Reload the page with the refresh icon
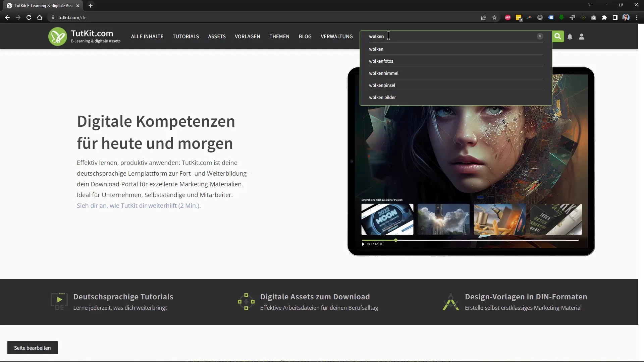Image resolution: width=644 pixels, height=362 pixels. (x=29, y=17)
